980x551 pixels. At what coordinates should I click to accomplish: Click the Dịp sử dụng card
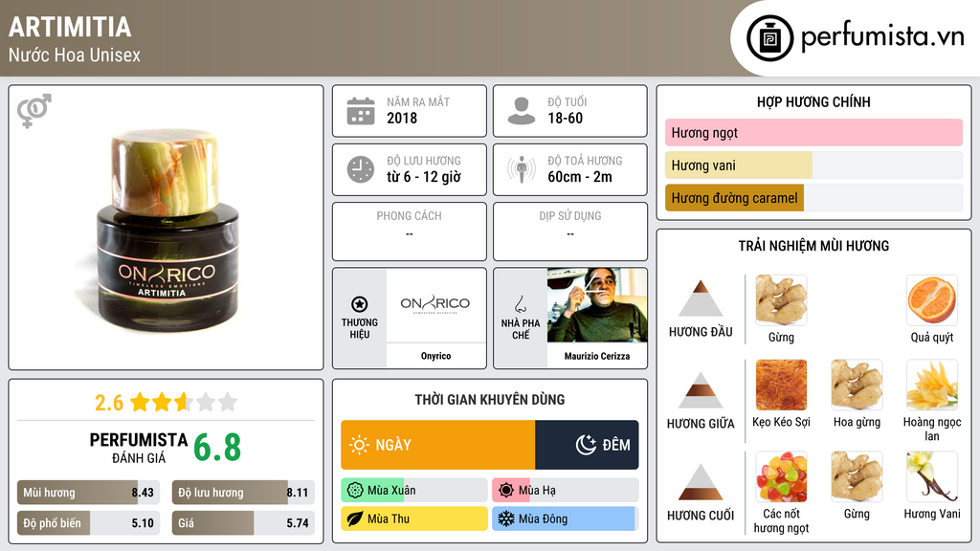[x=570, y=231]
